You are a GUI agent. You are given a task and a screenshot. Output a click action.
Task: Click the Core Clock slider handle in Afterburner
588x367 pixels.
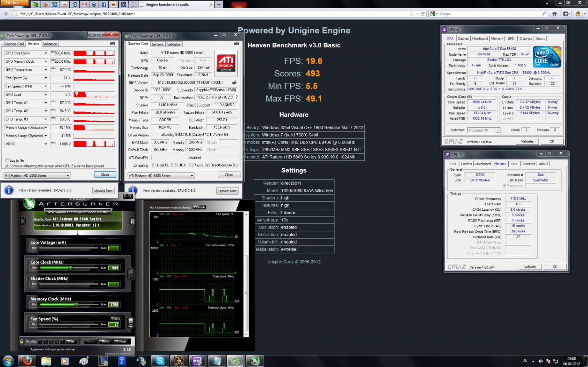click(70, 268)
